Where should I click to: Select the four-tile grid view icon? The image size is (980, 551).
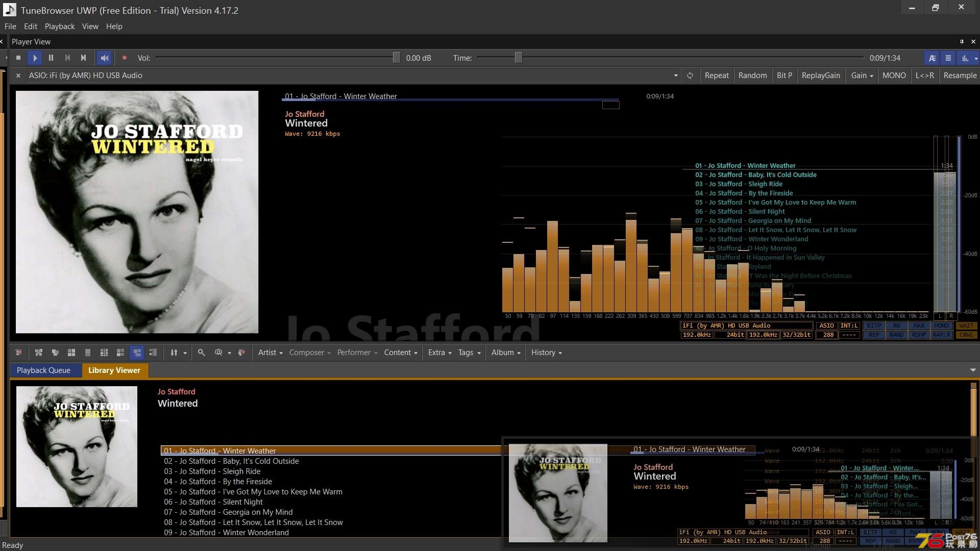71,353
